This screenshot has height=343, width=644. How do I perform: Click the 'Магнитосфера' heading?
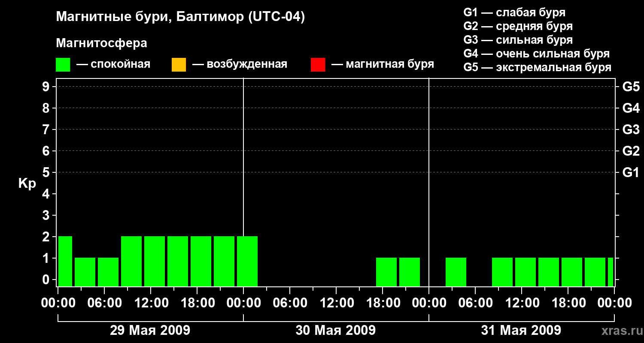(x=101, y=43)
